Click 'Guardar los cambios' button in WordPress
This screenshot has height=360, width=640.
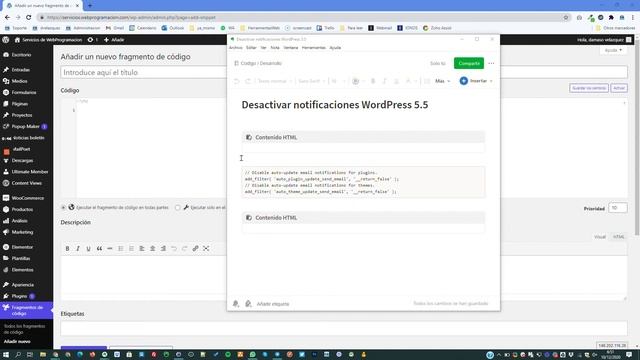pyautogui.click(x=589, y=88)
